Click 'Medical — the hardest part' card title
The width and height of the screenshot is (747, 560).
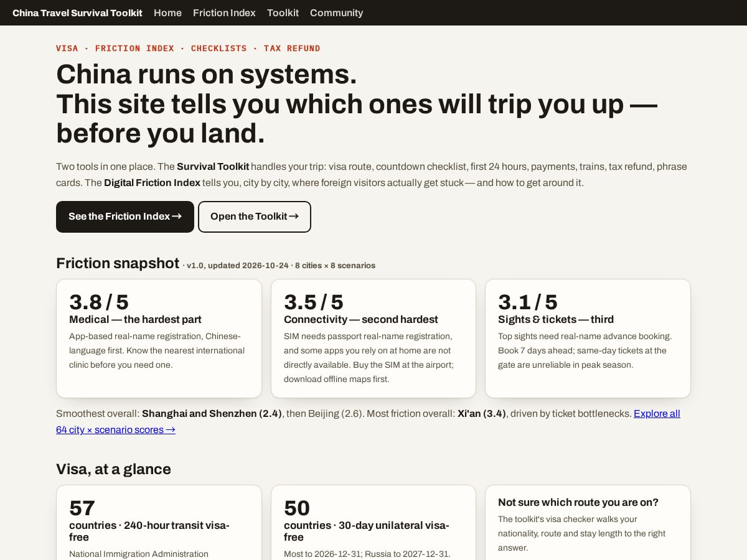point(135,319)
